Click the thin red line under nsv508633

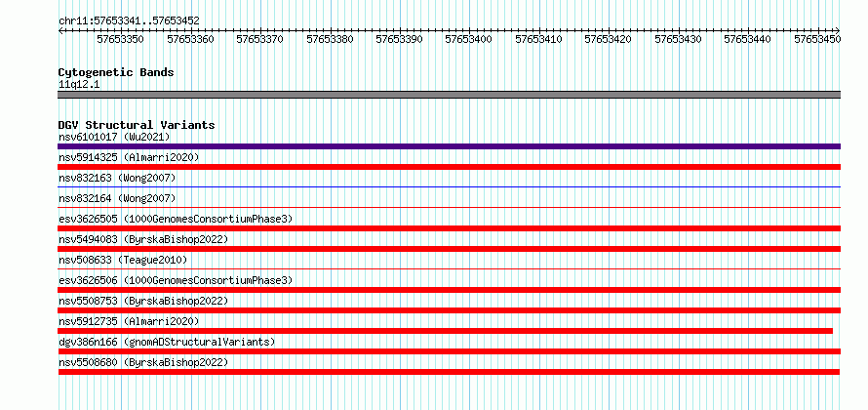coord(450,268)
